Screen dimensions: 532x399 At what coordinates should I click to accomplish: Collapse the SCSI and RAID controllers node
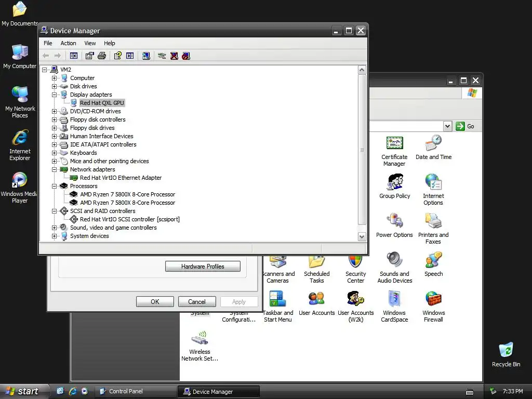[54, 211]
